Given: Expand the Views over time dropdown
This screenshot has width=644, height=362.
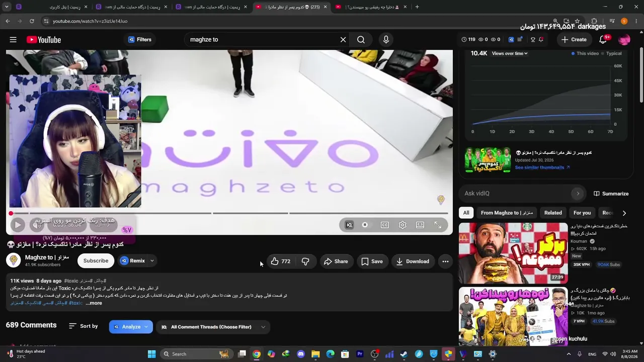Looking at the screenshot, I should pyautogui.click(x=510, y=53).
